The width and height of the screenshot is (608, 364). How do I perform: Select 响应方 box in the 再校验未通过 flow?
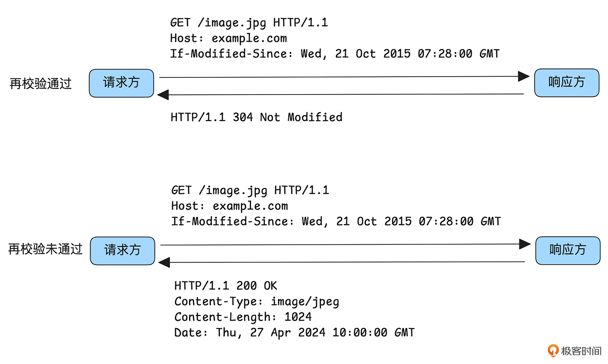568,250
